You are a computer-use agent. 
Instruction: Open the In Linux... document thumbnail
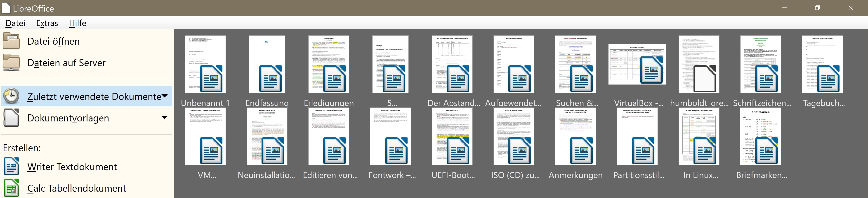tap(699, 137)
